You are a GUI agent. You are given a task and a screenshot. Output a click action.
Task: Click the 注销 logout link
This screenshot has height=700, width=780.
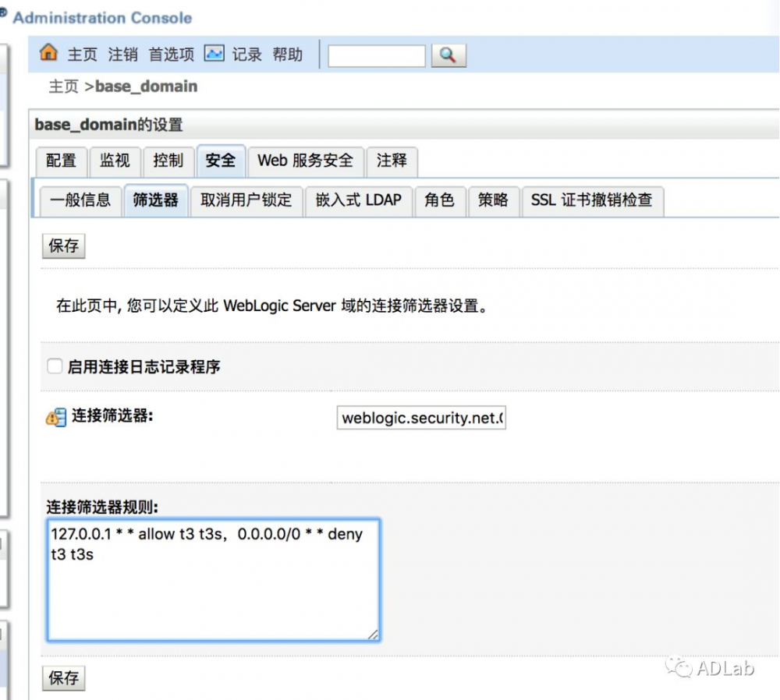tap(122, 54)
